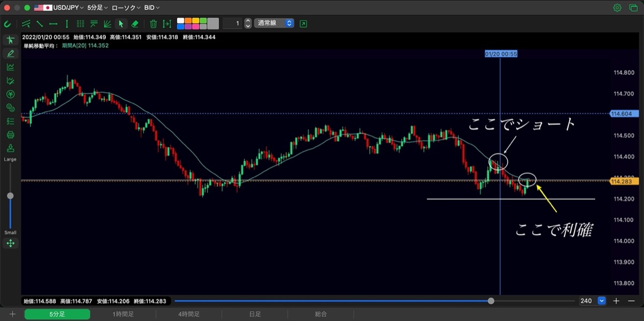
Task: Click the four-way move arrows icon
Action: click(10, 243)
